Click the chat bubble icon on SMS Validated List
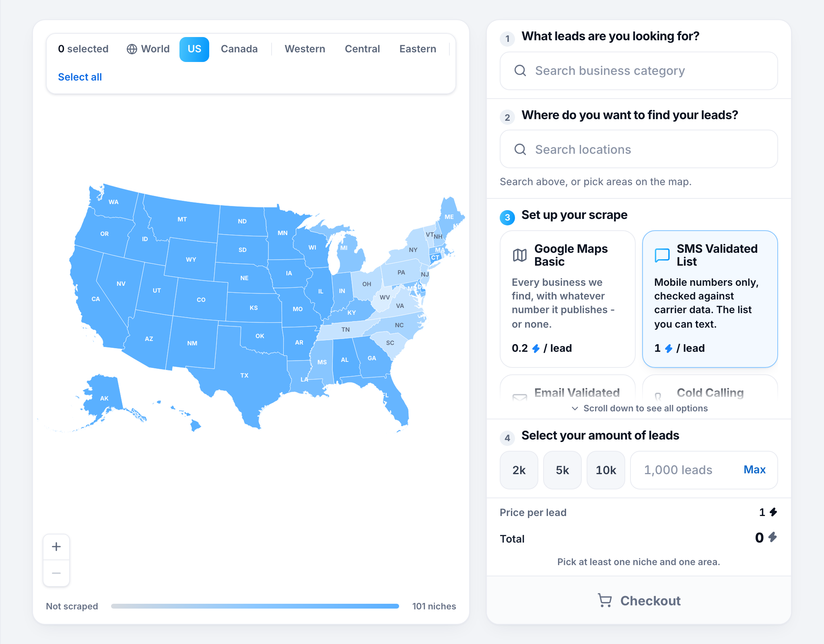The width and height of the screenshot is (824, 644). coord(662,255)
